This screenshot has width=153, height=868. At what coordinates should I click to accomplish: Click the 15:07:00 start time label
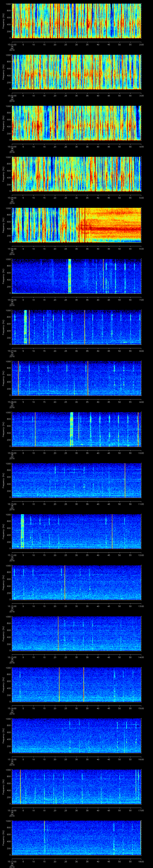click(12, 351)
